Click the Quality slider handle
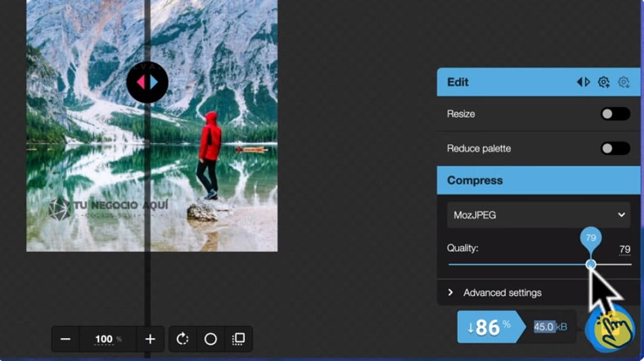The width and height of the screenshot is (644, 361). point(591,265)
